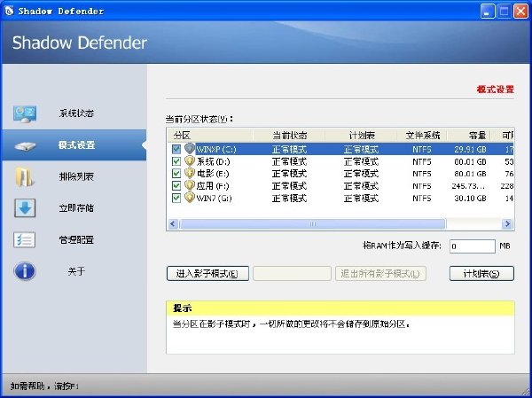This screenshot has width=532, height=398.
Task: Click the 模式设置 red page heading
Action: tap(495, 90)
